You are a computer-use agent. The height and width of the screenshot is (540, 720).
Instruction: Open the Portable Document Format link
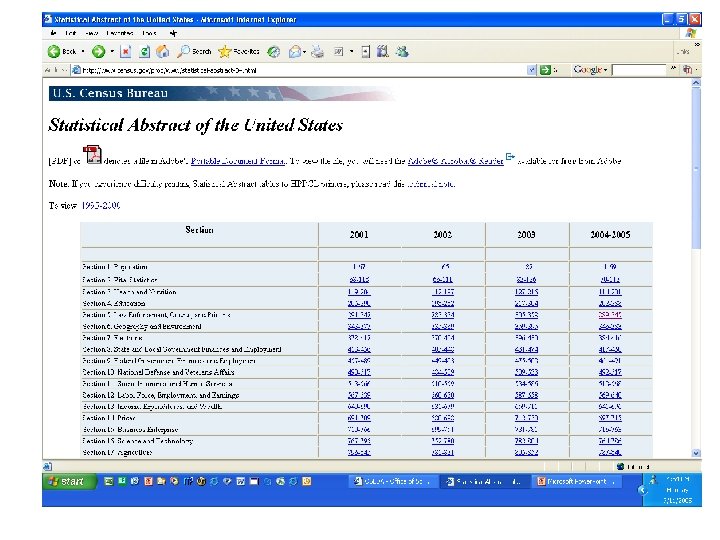pos(238,161)
